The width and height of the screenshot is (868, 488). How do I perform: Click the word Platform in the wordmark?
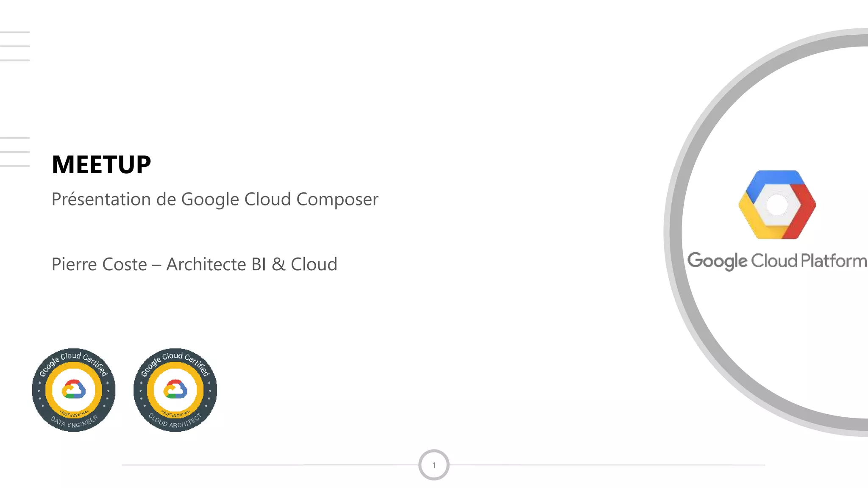point(834,261)
